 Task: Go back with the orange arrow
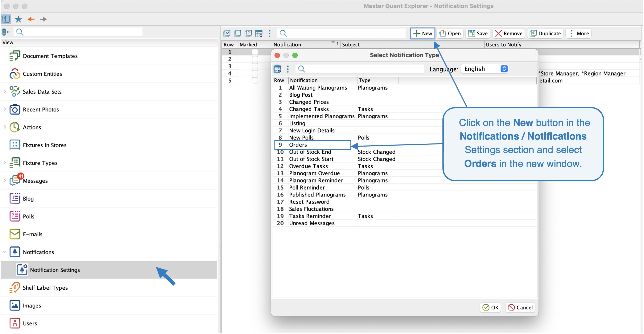[x=31, y=19]
